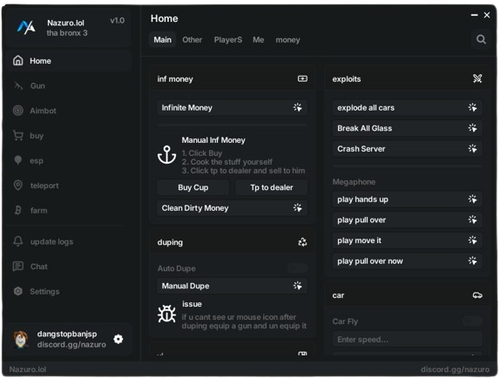The height and width of the screenshot is (379, 500).
Task: Open the Aimbot page in sidebar
Action: pyautogui.click(x=69, y=110)
